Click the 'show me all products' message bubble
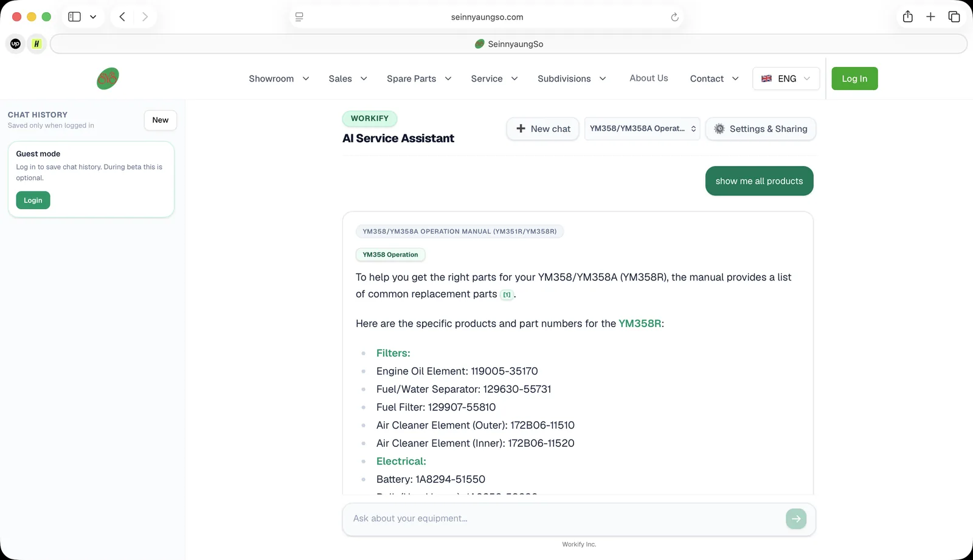Viewport: 973px width, 560px height. coord(759,181)
